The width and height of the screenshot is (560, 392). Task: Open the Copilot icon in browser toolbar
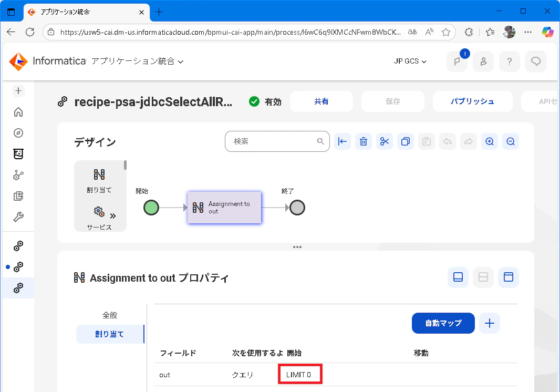click(547, 32)
